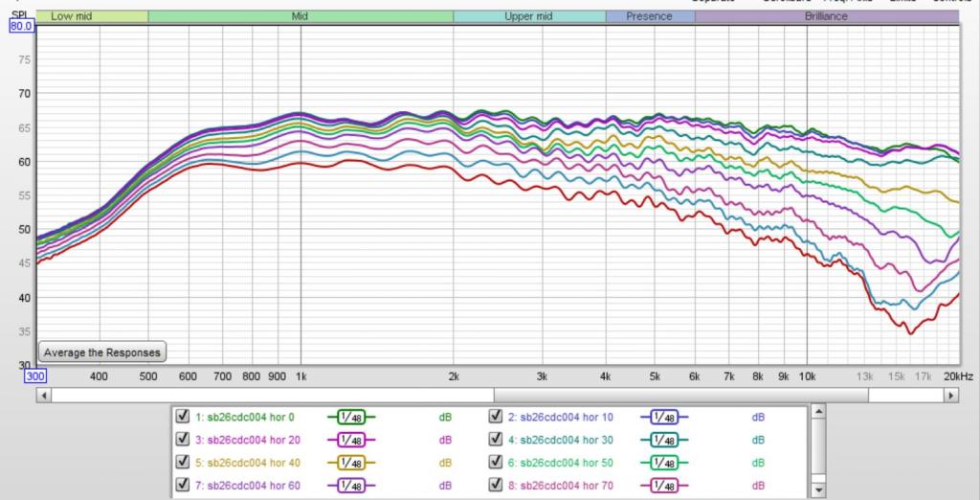Disable the sb26cdc004 hor 70 trace

(496, 485)
